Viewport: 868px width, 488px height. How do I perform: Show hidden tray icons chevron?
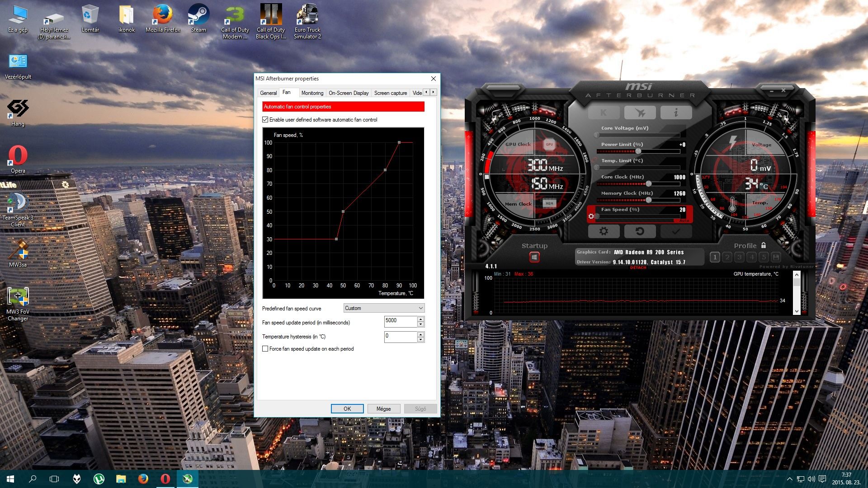tap(789, 479)
